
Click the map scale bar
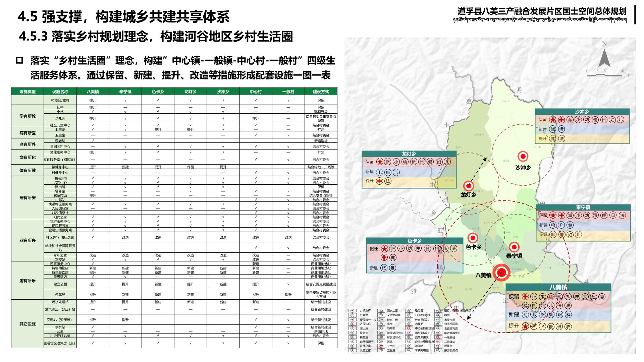[x=605, y=75]
